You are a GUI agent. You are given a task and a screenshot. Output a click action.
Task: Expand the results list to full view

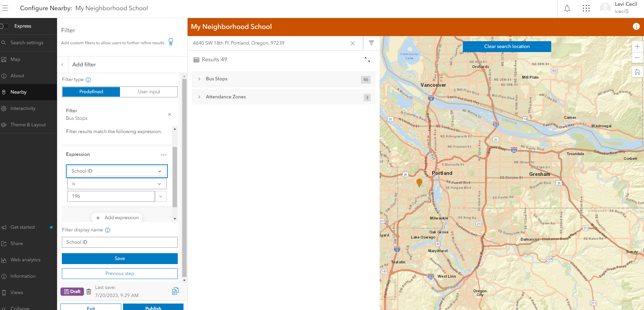[x=367, y=60]
